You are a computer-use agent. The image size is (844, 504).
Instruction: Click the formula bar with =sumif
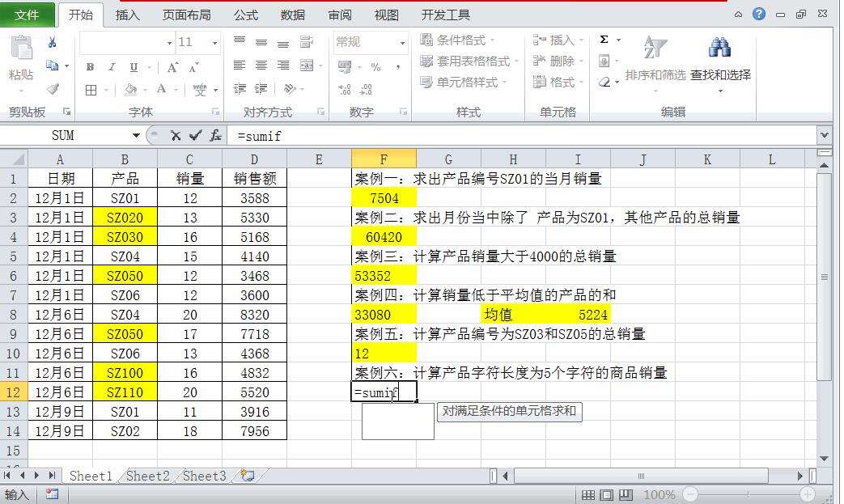(x=522, y=136)
